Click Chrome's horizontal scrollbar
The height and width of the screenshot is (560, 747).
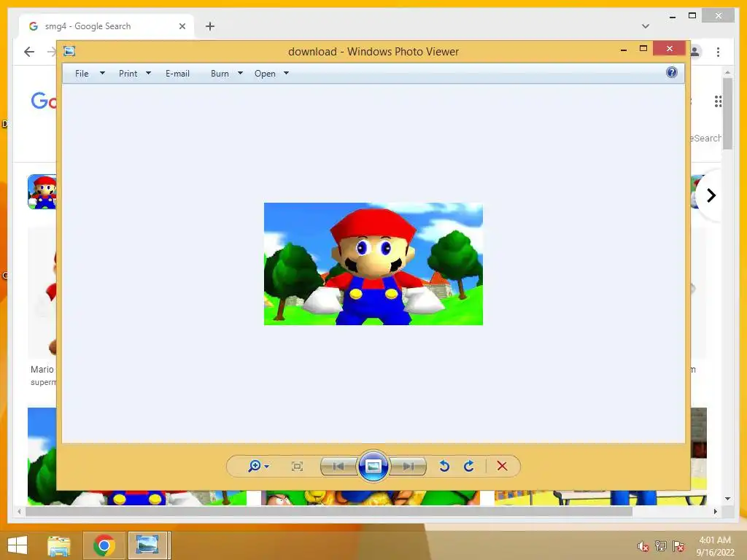tap(329, 511)
